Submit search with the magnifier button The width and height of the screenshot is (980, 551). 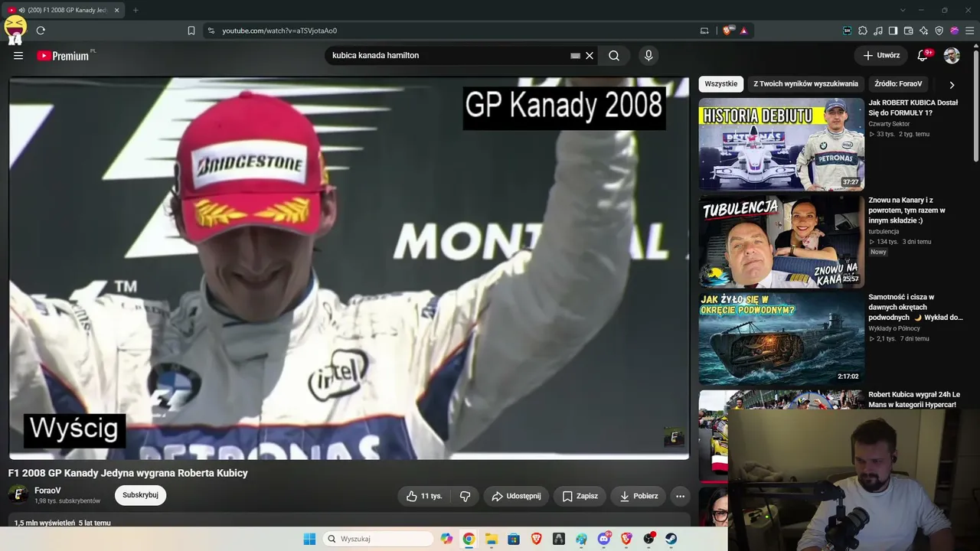tap(614, 55)
